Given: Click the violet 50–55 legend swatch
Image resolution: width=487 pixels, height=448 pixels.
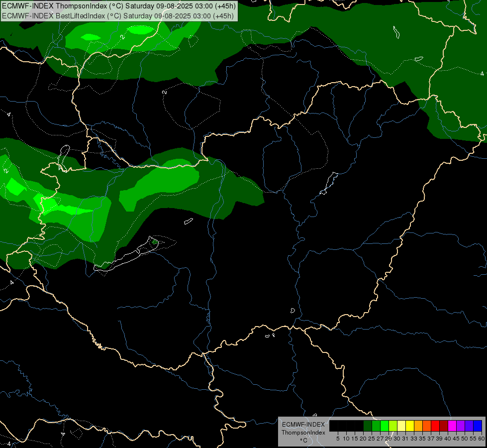Looking at the screenshot, I should (469, 426).
